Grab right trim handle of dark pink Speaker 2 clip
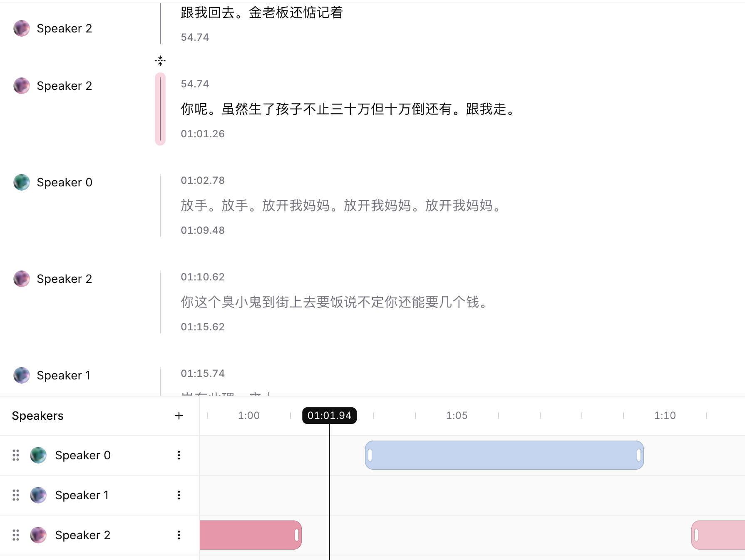Viewport: 745px width, 560px height. pos(297,535)
